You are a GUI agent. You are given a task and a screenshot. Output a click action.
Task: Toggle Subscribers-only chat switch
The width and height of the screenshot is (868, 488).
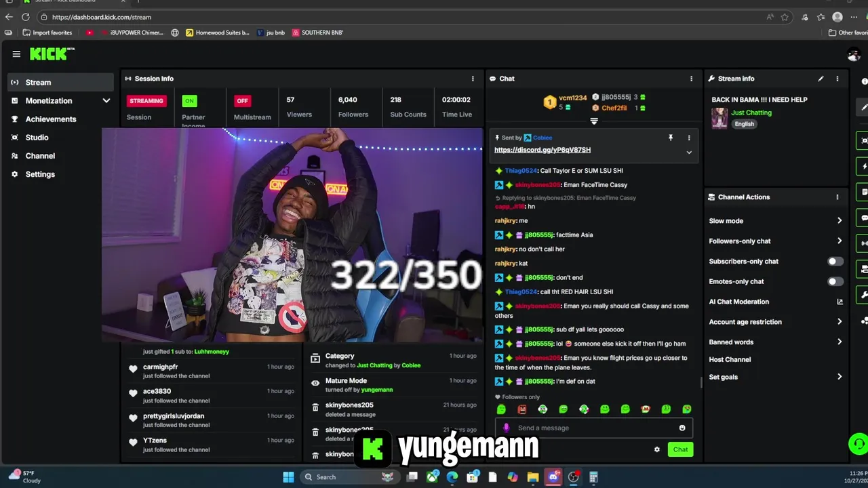pyautogui.click(x=835, y=262)
